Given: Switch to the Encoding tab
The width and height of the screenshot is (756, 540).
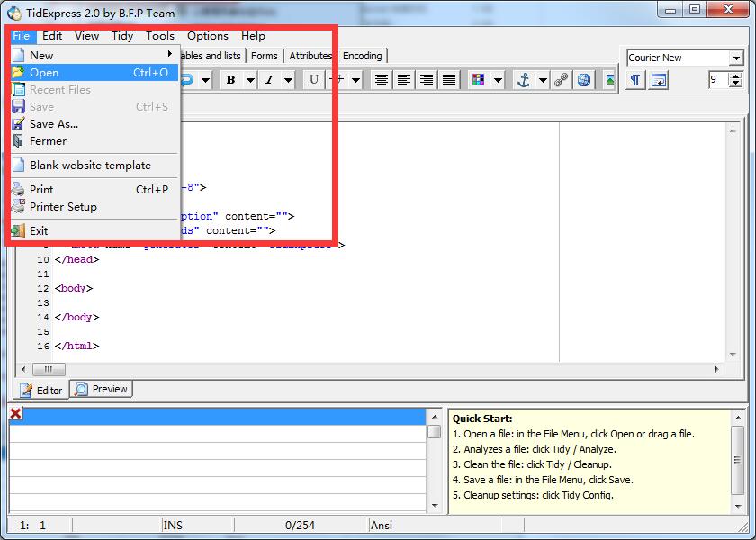Looking at the screenshot, I should [x=363, y=56].
